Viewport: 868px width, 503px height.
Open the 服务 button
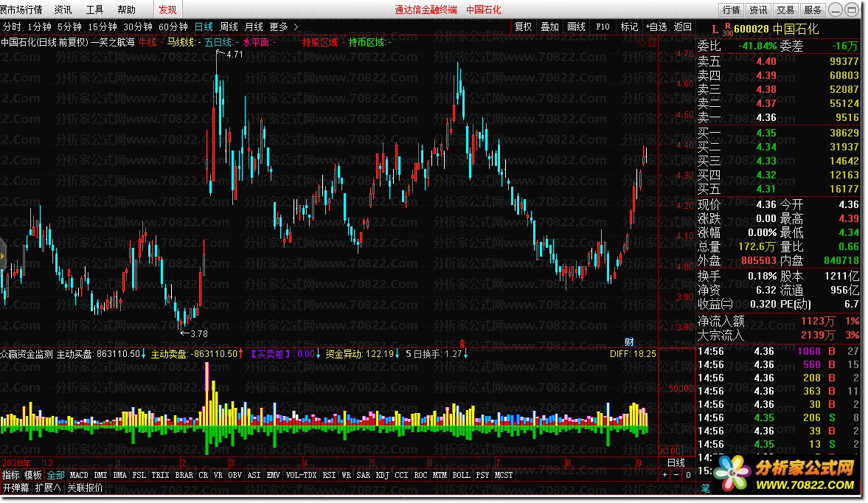(x=812, y=10)
